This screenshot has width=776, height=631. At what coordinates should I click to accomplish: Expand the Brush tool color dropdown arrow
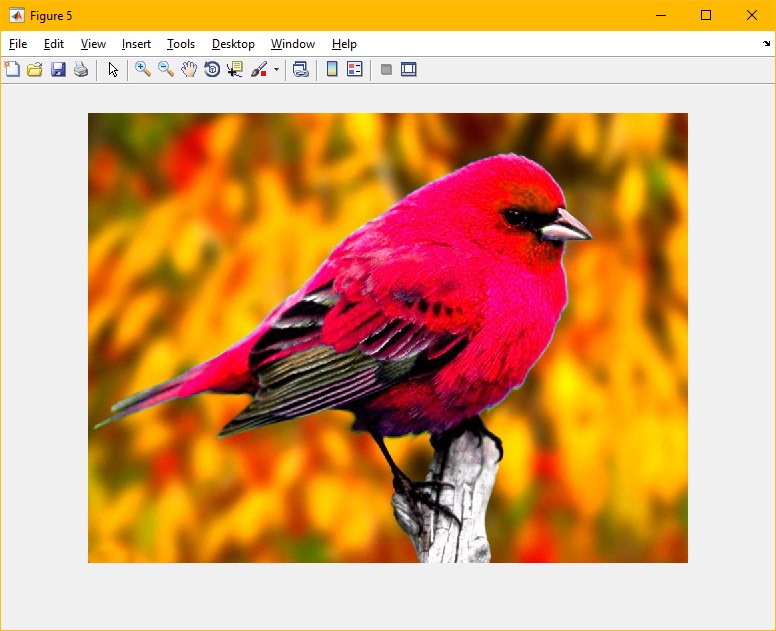pyautogui.click(x=276, y=70)
